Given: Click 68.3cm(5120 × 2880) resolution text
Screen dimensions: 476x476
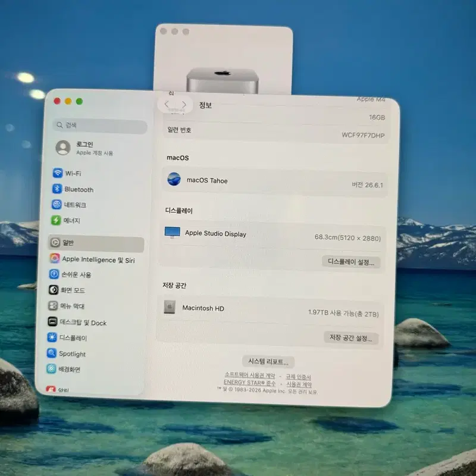Looking at the screenshot, I should 347,237.
